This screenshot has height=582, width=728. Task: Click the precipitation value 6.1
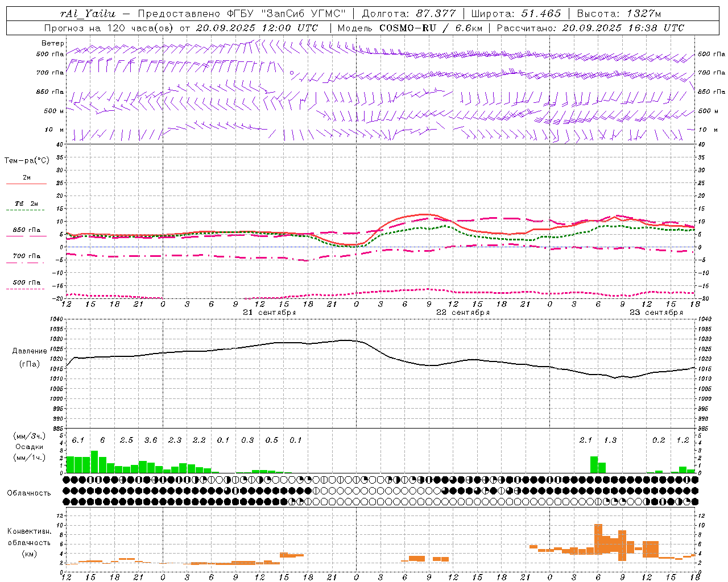coord(78,440)
